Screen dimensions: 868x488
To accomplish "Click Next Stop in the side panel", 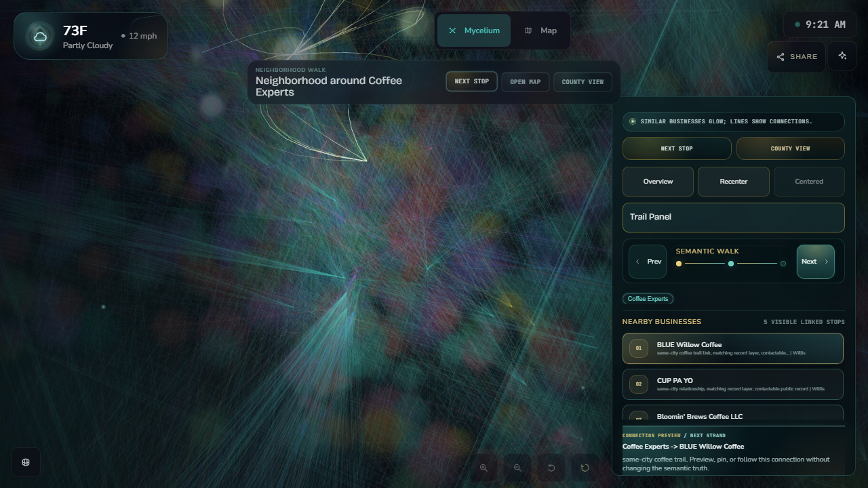I will (x=677, y=148).
